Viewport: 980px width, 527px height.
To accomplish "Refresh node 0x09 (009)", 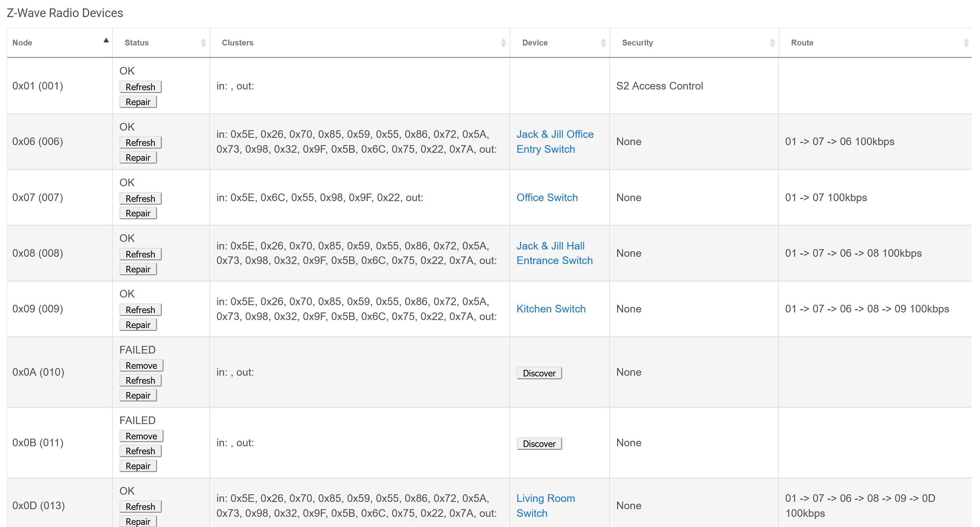I will (140, 310).
